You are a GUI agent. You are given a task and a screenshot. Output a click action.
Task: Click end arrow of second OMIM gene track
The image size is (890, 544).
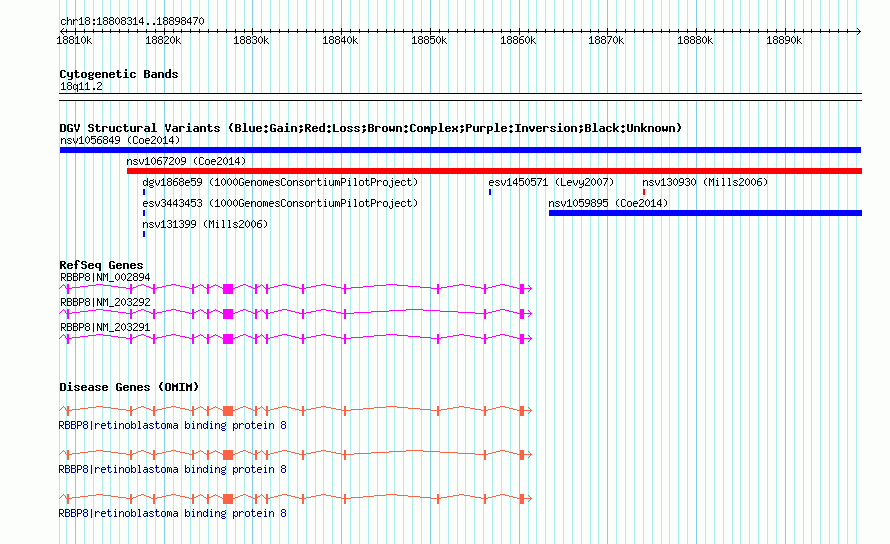pos(528,455)
